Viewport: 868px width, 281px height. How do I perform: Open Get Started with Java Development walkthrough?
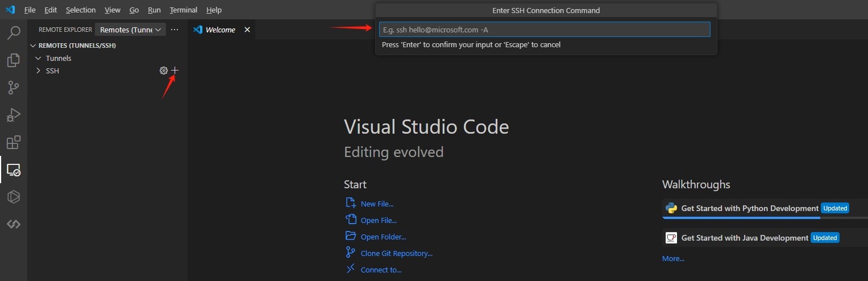pyautogui.click(x=765, y=238)
